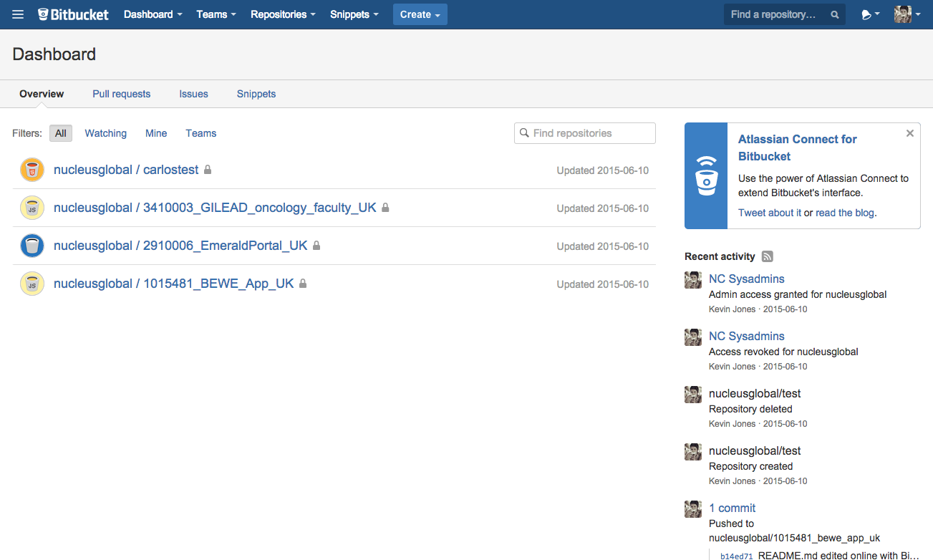Screen dimensions: 933x560
Task: Click Updated 2015-06-10 in 2910006_EmeraldPortal_UK row
Action: (x=603, y=246)
